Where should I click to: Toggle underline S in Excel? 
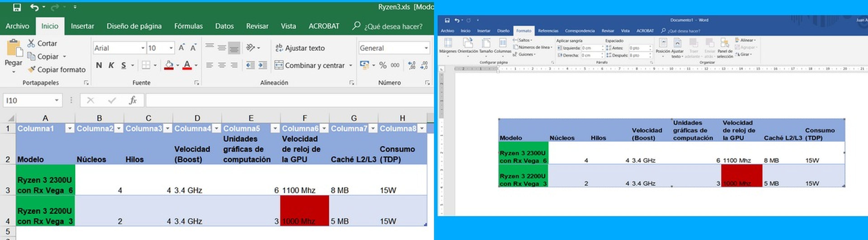click(x=124, y=65)
